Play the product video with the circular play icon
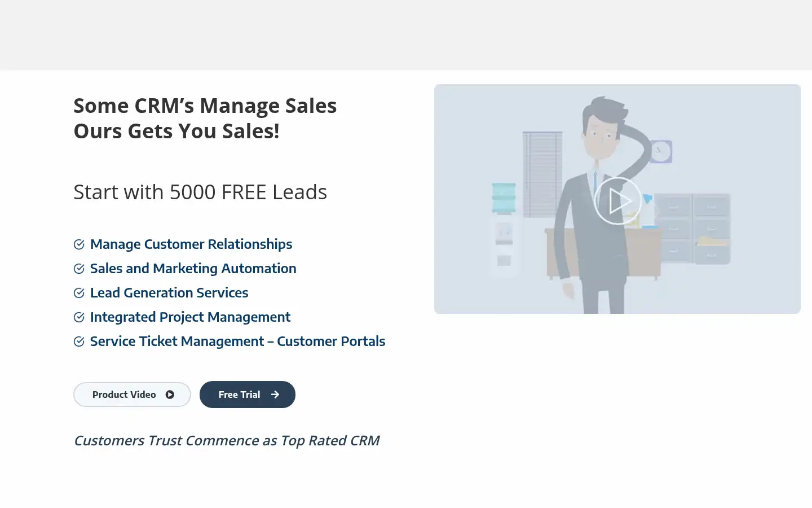Viewport: 812px width, 508px height. click(617, 200)
